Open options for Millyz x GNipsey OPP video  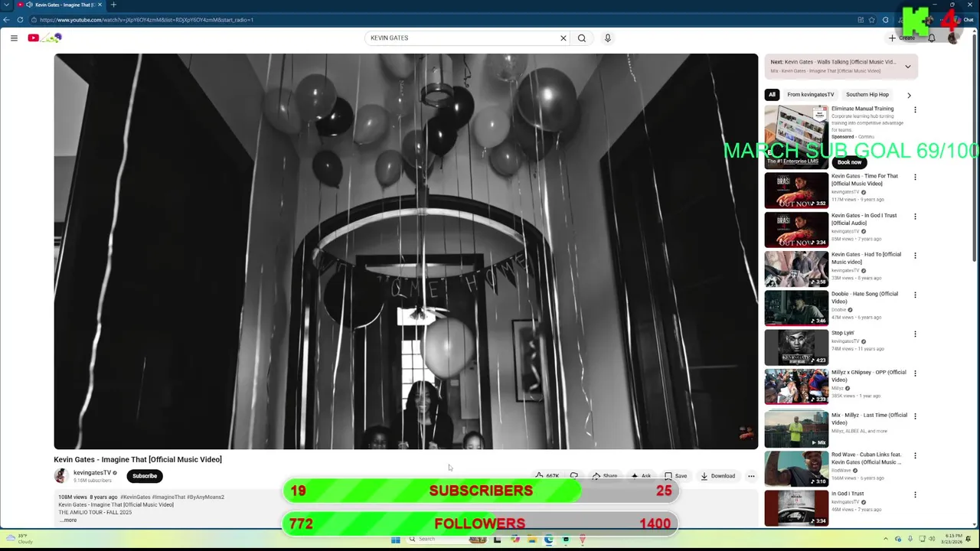tap(915, 373)
